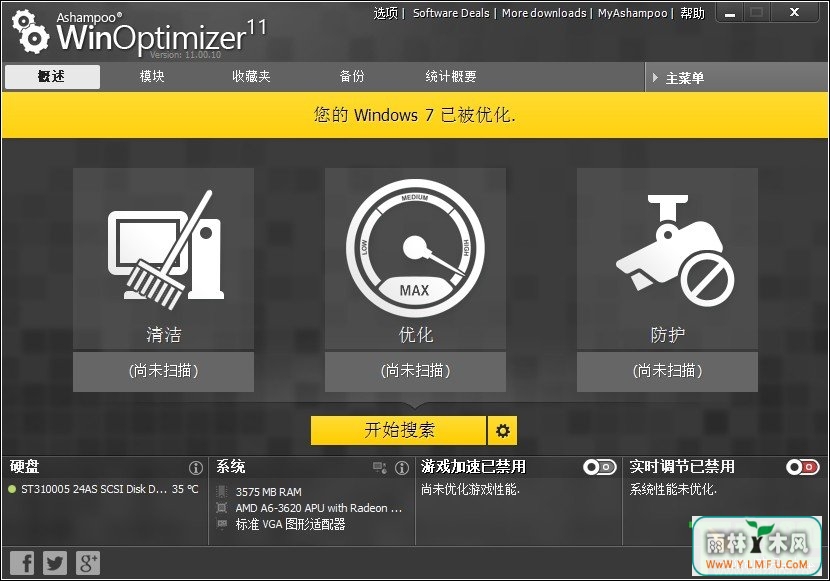Click the Optimize speedometer gauge icon
The image size is (830, 581).
(x=416, y=249)
